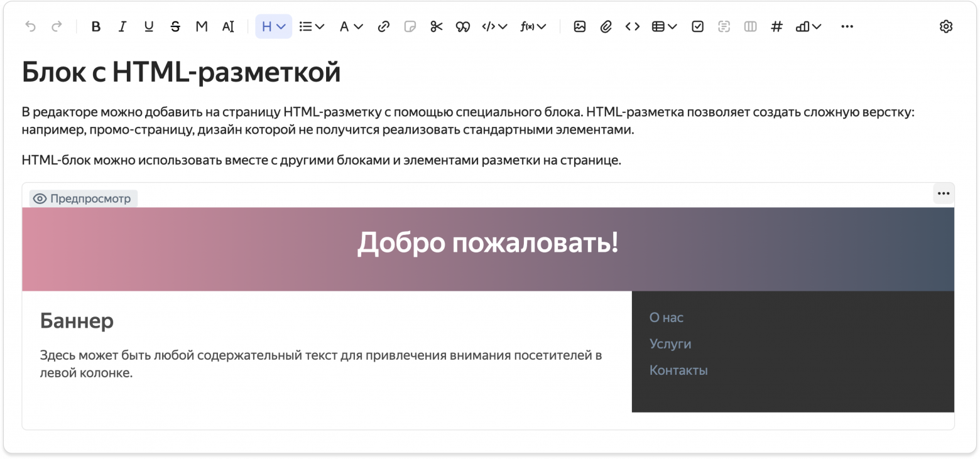Insert a code block
The height and width of the screenshot is (459, 980).
coord(632,26)
